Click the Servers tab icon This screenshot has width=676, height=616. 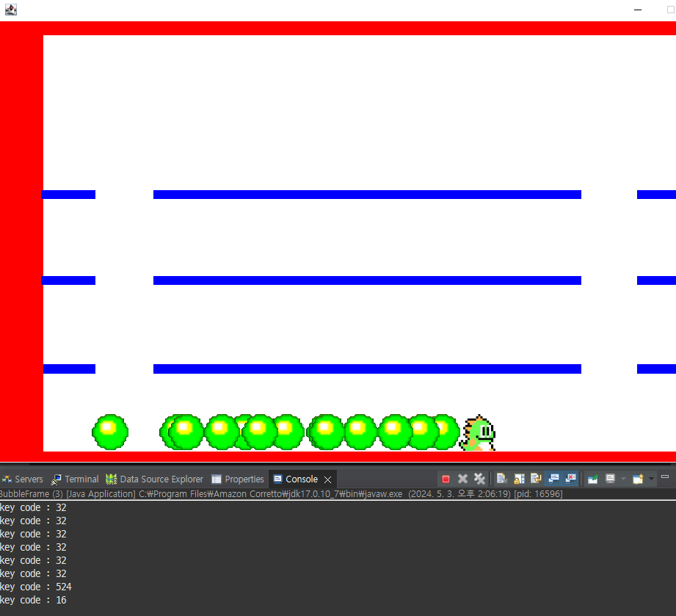tap(7, 479)
